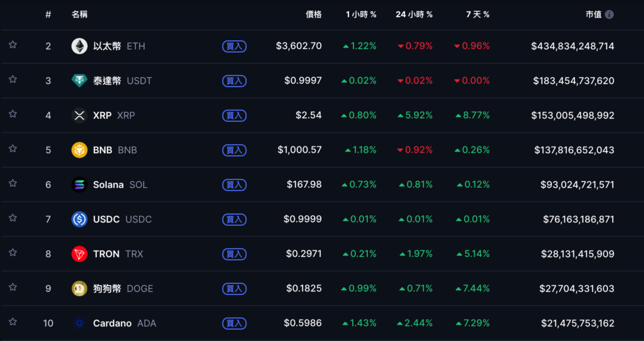
Task: Click the TRON logo icon
Action: (x=79, y=254)
